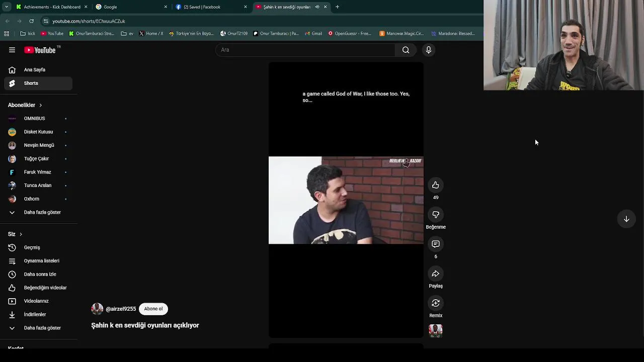The width and height of the screenshot is (644, 362).
Task: Start voice search with microphone icon
Action: point(429,50)
